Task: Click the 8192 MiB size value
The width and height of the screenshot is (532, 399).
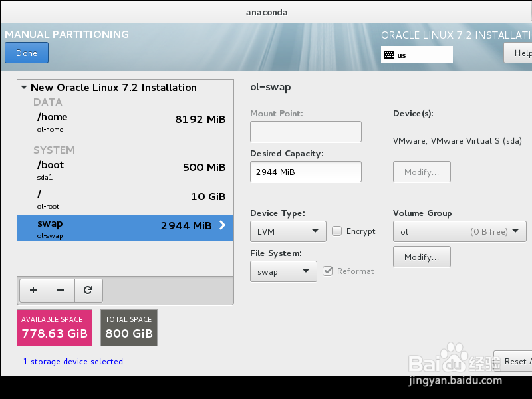Action: click(200, 120)
